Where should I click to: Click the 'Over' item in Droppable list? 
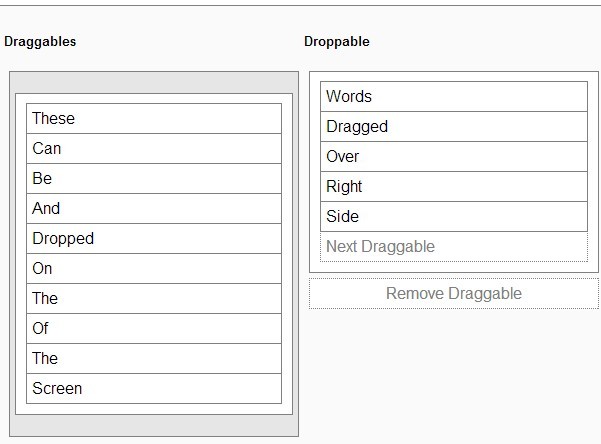tap(453, 156)
